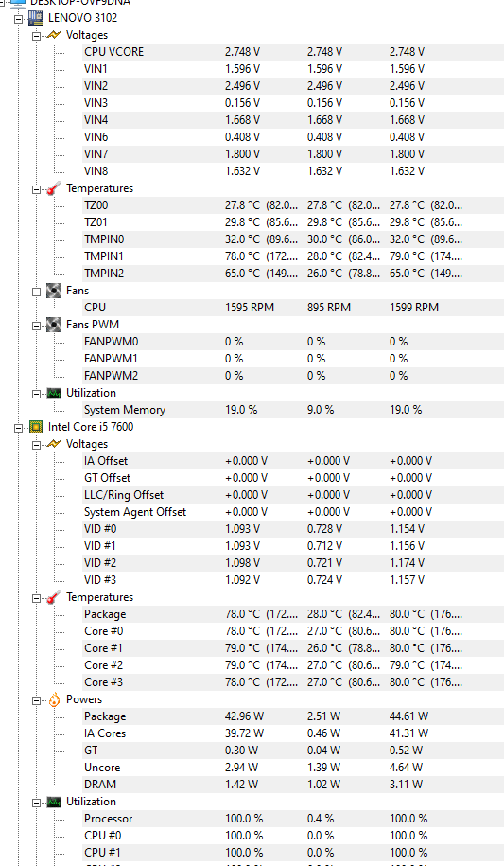Click the voltage zigzag icon under Intel Core i5
504x866 pixels.
click(54, 444)
